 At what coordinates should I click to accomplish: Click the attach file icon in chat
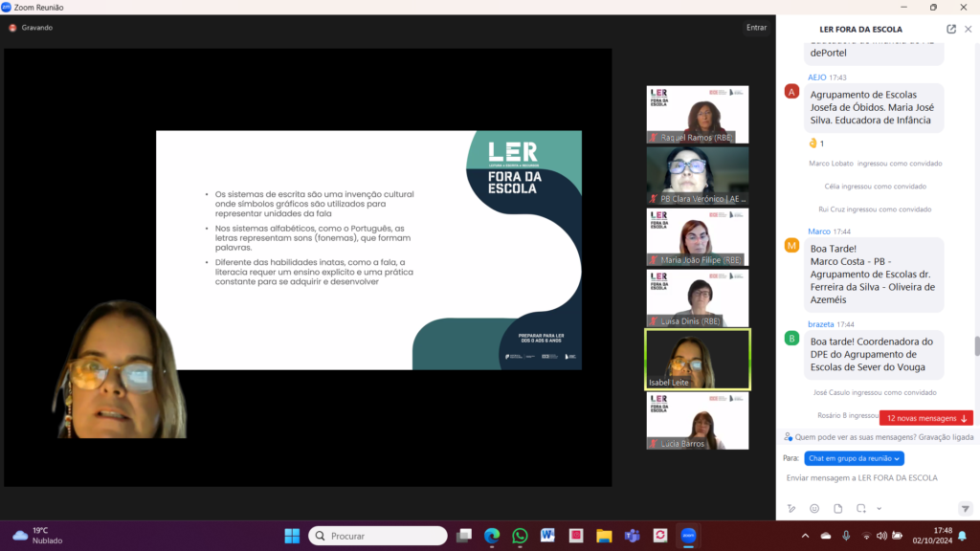tap(838, 508)
